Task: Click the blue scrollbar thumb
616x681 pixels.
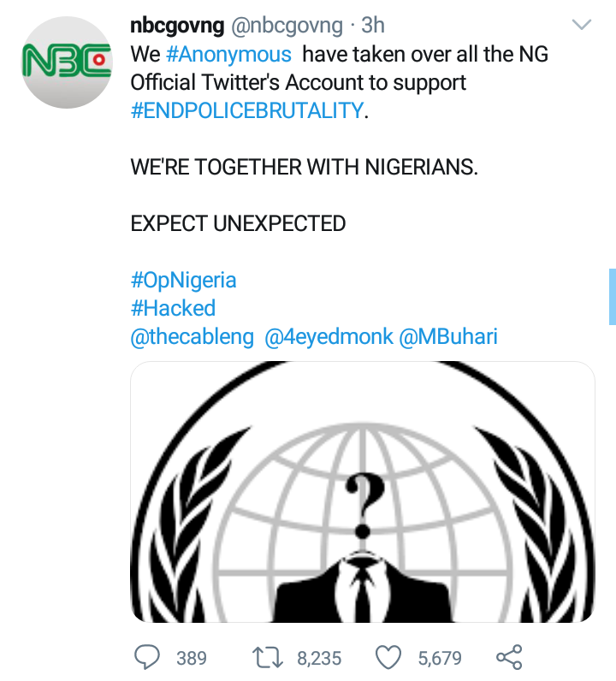Action: [x=612, y=296]
